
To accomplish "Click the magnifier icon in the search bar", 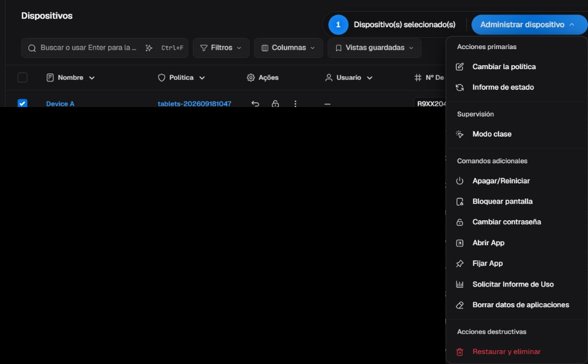I will (32, 48).
